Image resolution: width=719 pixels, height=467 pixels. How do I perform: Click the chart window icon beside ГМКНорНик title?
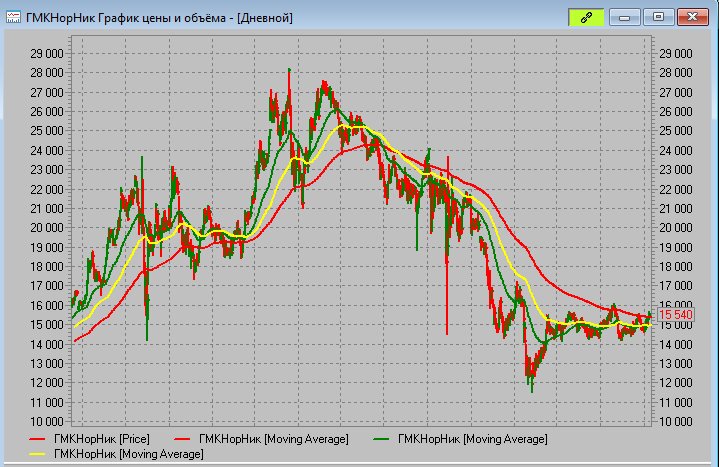click(x=13, y=17)
